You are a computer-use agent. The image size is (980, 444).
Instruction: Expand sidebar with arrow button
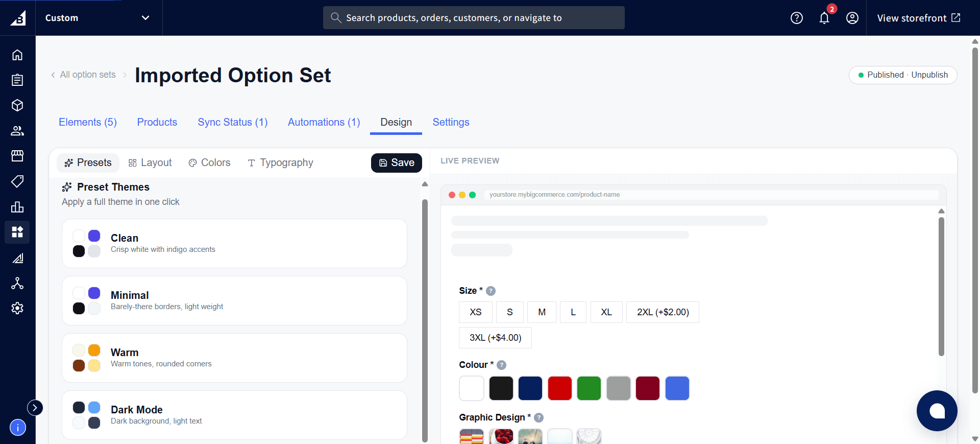coord(35,407)
